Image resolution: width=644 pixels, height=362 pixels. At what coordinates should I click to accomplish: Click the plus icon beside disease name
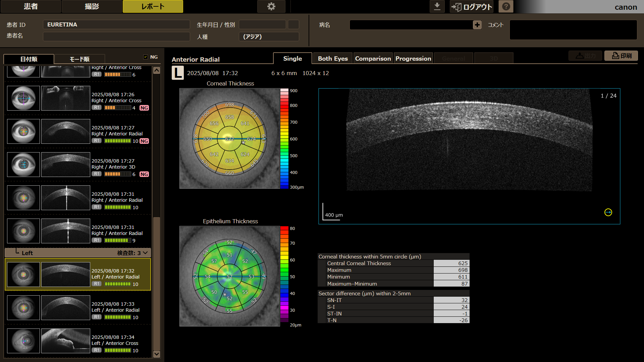point(477,25)
